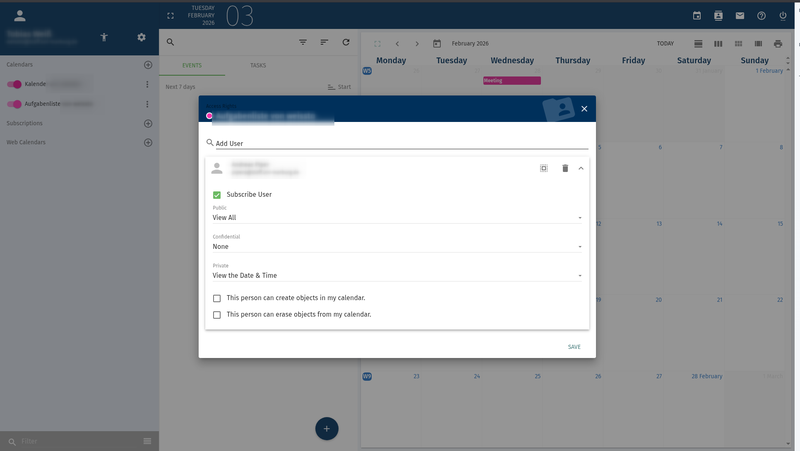
Task: Open the settings gear in sidebar
Action: 141,38
